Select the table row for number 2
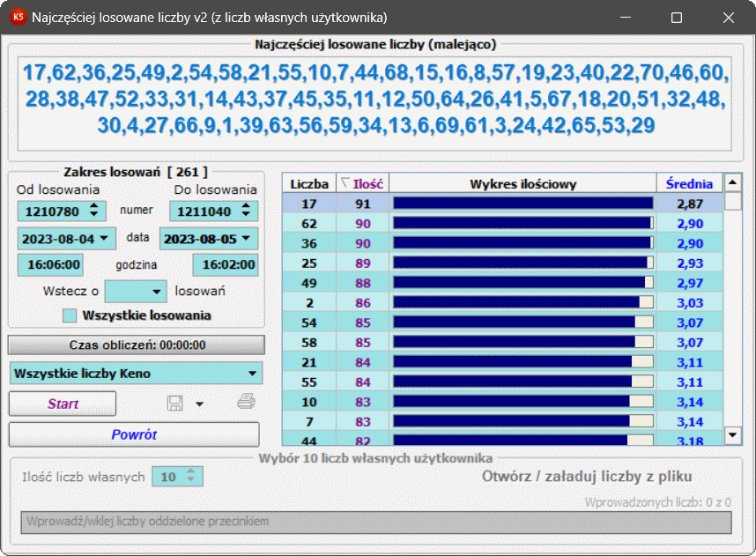The width and height of the screenshot is (756, 556). 502,302
